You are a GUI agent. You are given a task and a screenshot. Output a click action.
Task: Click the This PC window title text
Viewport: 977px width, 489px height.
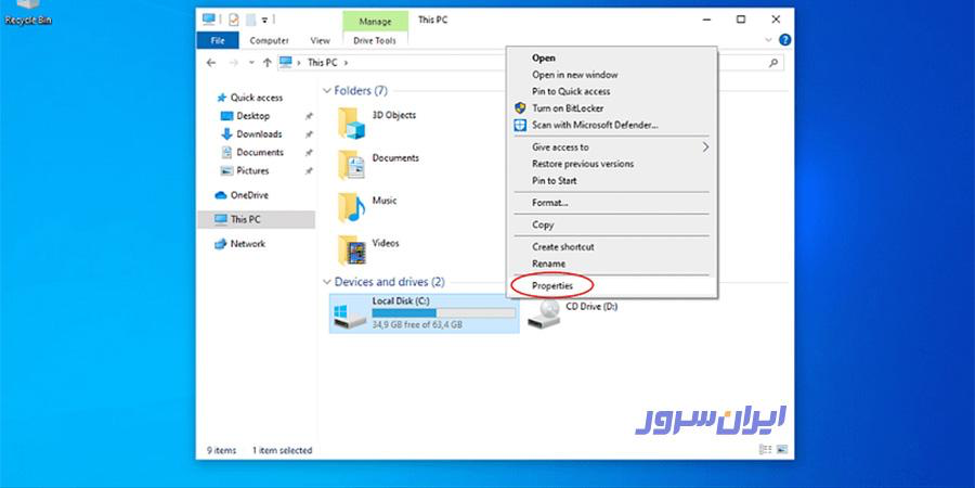point(433,20)
